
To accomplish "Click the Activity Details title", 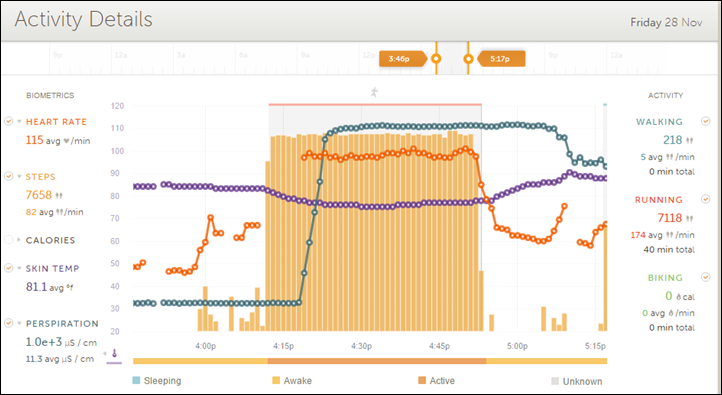I will tap(83, 20).
